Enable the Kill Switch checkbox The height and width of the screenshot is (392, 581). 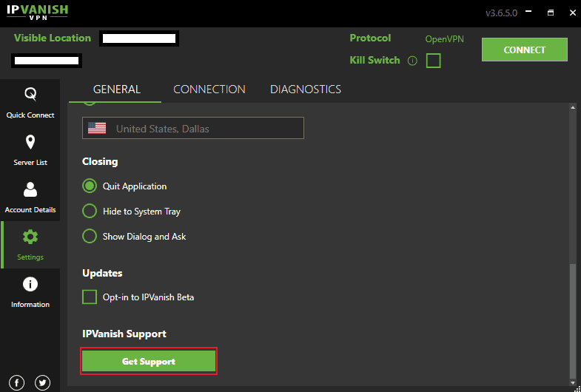point(434,61)
